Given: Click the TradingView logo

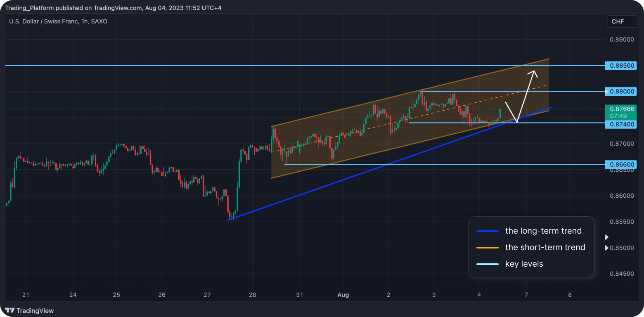Looking at the screenshot, I should 29,310.
